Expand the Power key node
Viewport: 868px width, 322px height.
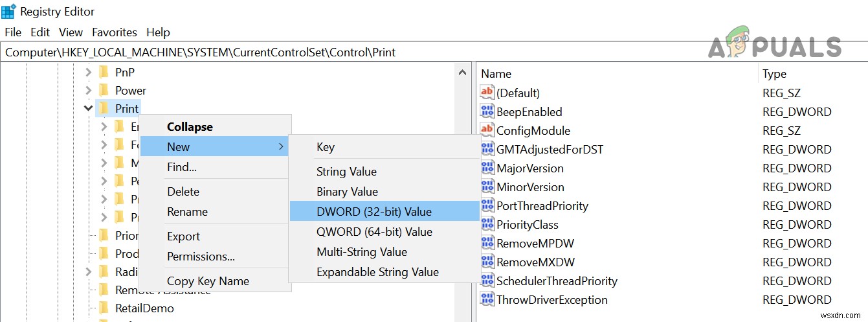(89, 90)
